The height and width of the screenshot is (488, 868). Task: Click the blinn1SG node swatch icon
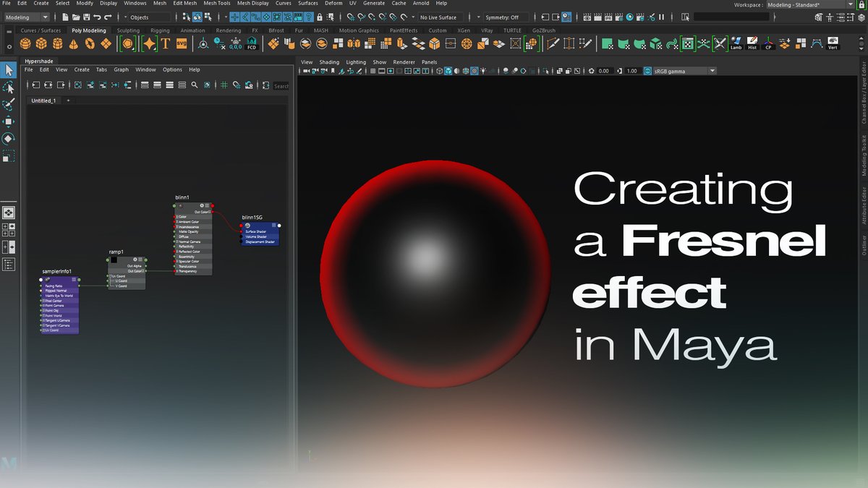click(248, 225)
